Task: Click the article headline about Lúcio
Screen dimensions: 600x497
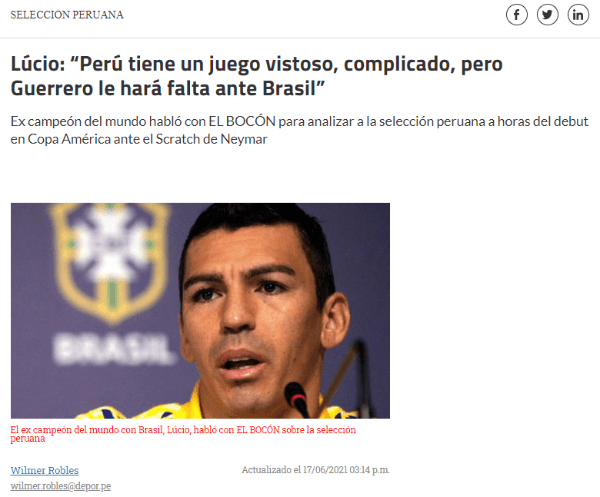Action: 256,76
